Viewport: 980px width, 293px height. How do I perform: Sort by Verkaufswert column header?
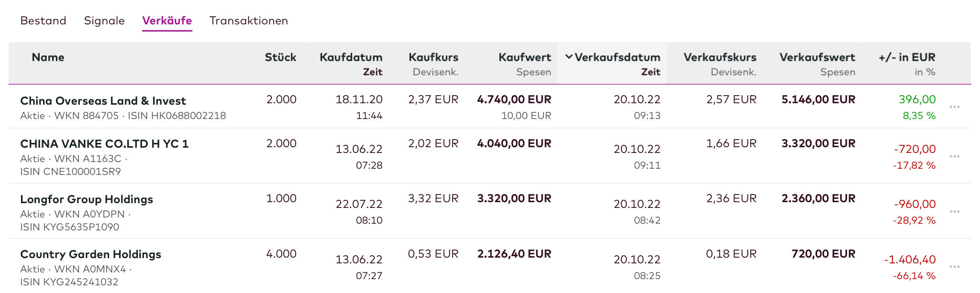coord(817,57)
